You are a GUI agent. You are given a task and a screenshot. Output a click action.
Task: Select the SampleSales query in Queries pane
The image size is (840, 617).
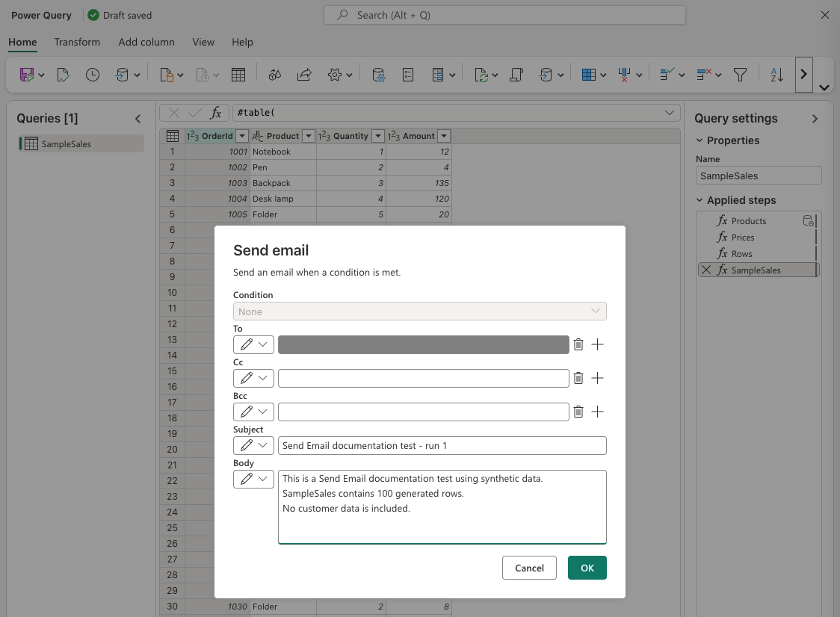(x=81, y=143)
